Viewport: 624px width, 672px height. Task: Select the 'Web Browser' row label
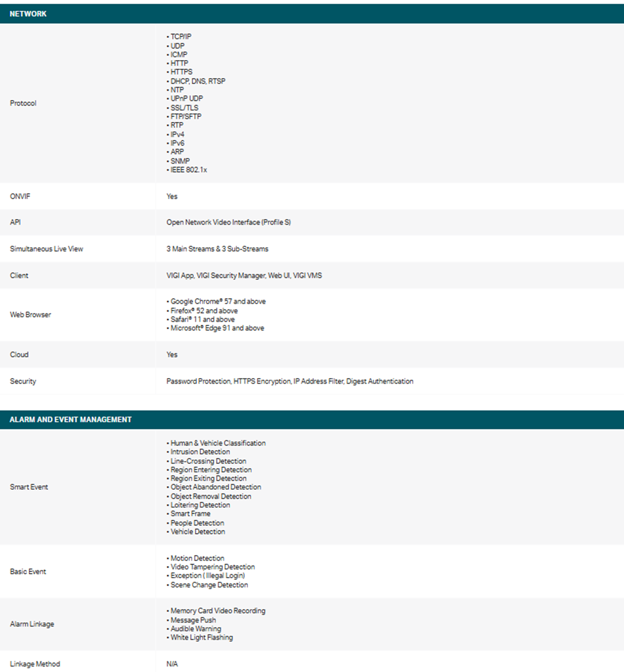coord(30,315)
